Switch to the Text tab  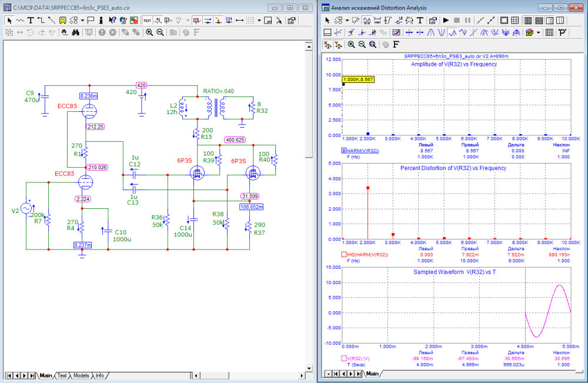[62, 375]
